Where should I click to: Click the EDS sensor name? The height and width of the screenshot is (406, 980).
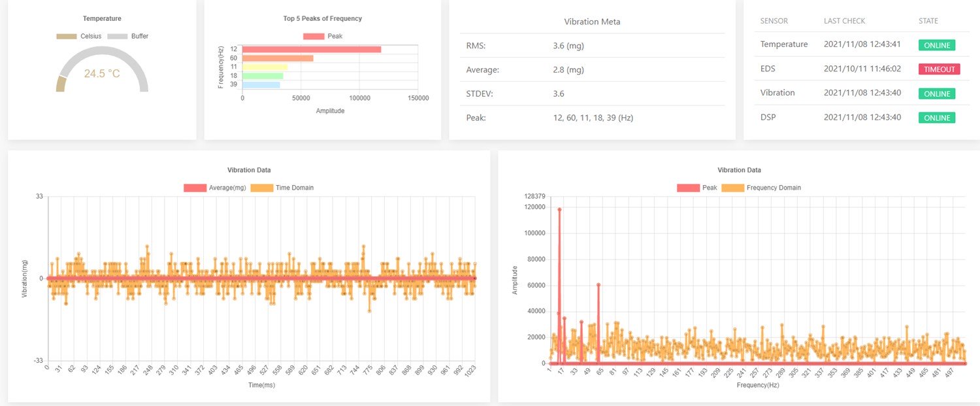768,69
